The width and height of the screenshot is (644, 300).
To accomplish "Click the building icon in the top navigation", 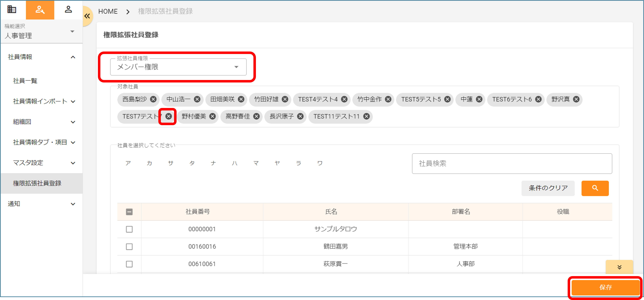I will 11,10.
